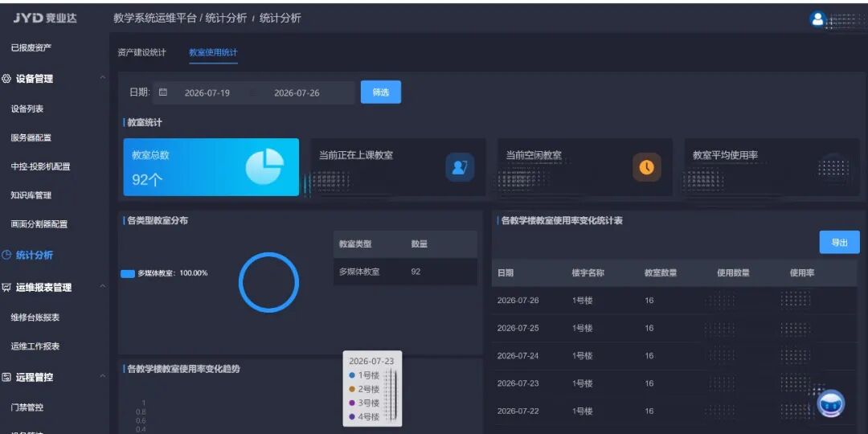The height and width of the screenshot is (434, 868).
Task: Collapse the 设备管理 menu chevron
Action: click(102, 79)
